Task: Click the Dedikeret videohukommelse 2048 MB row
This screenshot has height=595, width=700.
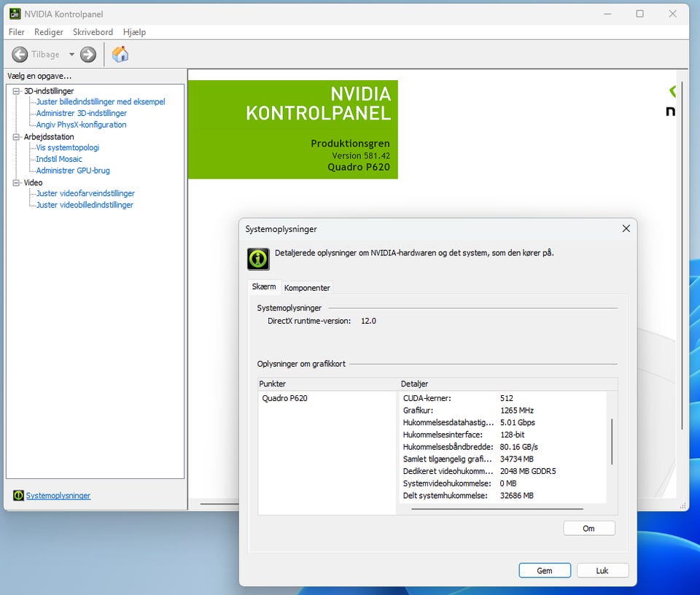Action: pyautogui.click(x=502, y=471)
